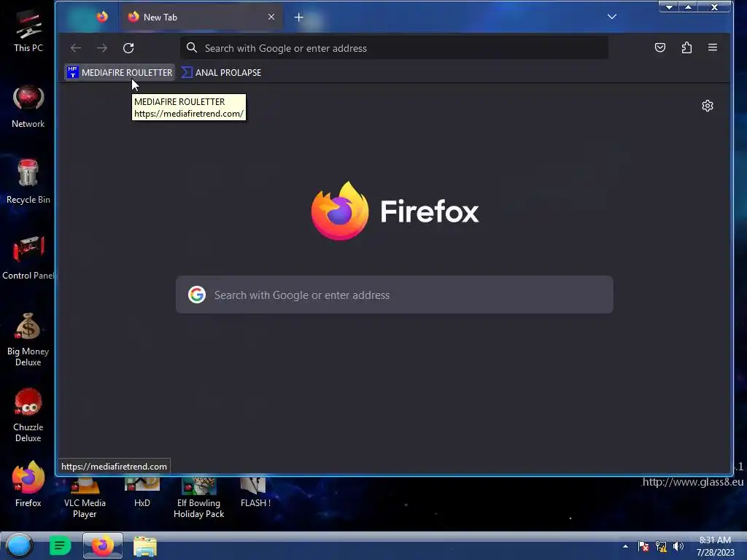Open green notes app in taskbar

(x=60, y=545)
